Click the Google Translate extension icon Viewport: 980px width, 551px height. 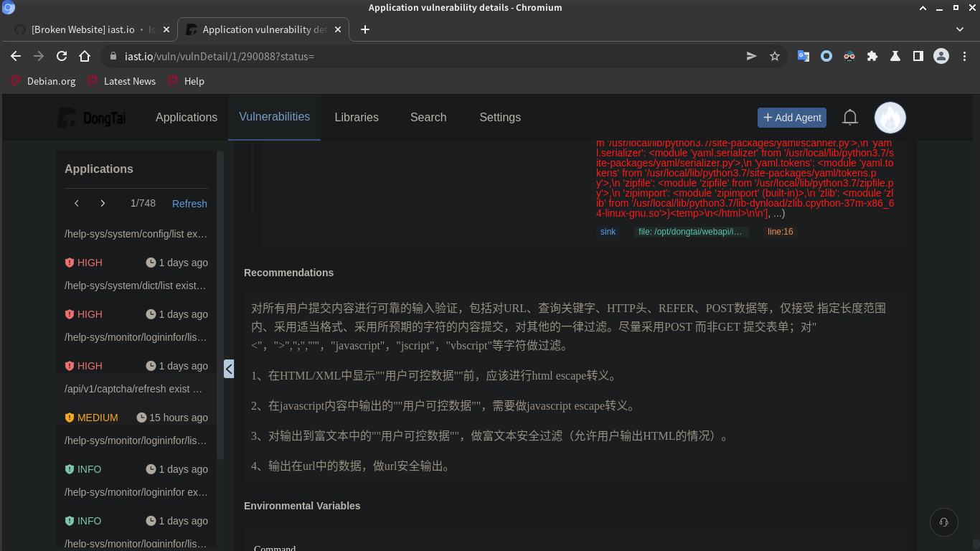[803, 56]
